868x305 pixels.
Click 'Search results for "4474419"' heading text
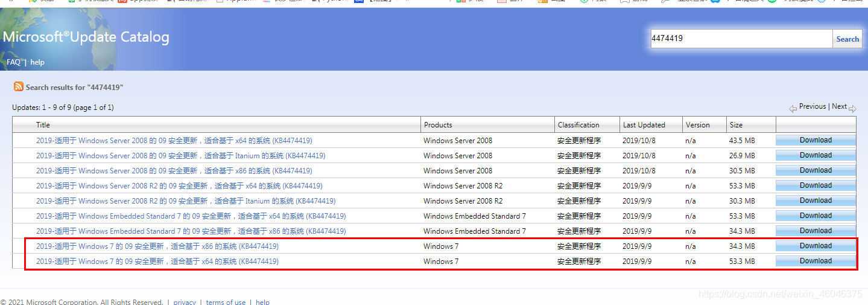point(74,88)
